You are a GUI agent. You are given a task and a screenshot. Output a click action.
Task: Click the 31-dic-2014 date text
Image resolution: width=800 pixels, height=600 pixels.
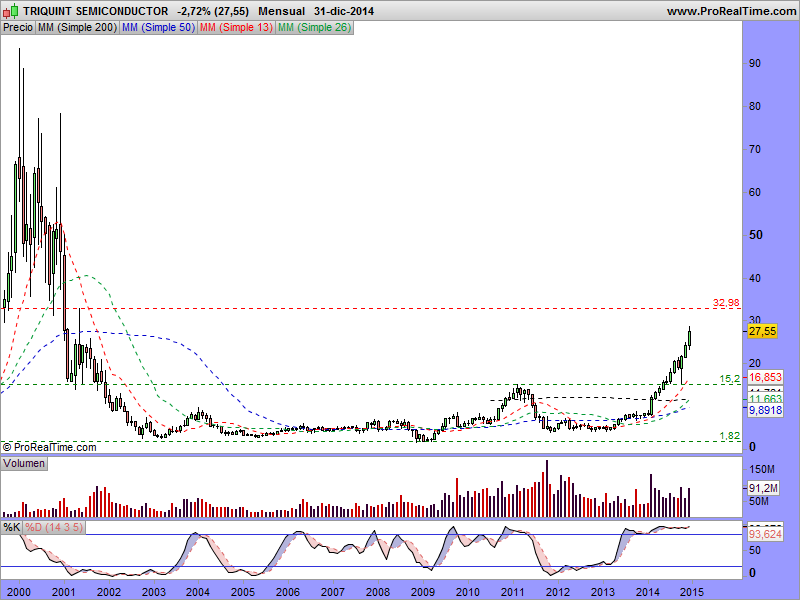pos(344,11)
